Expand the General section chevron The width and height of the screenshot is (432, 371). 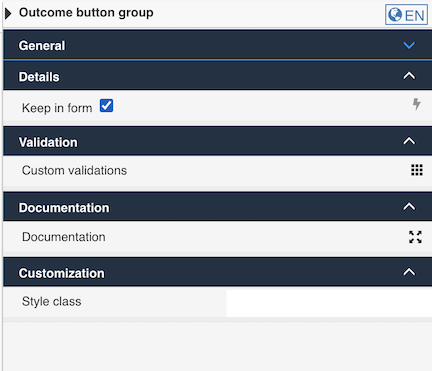tap(409, 45)
